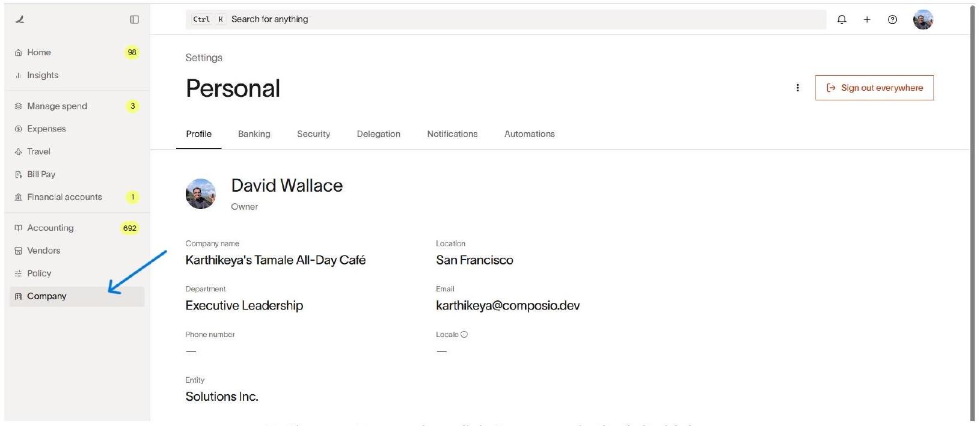Go to the Automations tab
The image size is (980, 426).
[x=529, y=134]
